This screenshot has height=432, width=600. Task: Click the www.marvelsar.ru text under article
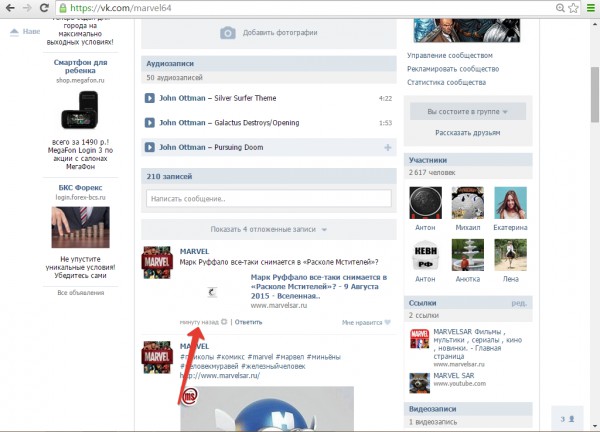279,305
